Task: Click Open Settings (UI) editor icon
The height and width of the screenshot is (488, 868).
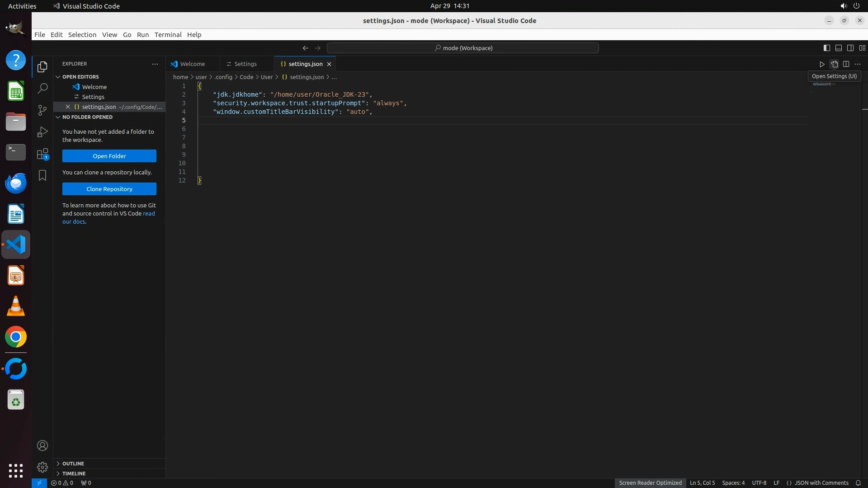Action: pyautogui.click(x=834, y=64)
